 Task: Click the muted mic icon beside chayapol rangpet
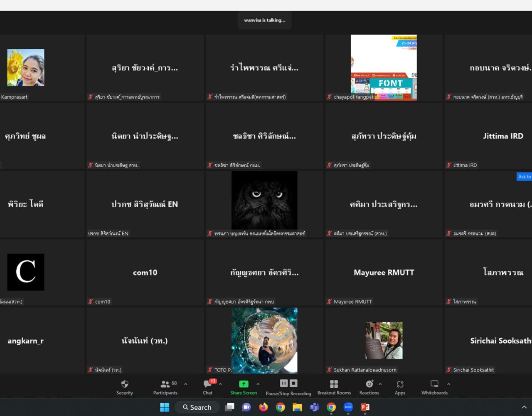pyautogui.click(x=329, y=97)
